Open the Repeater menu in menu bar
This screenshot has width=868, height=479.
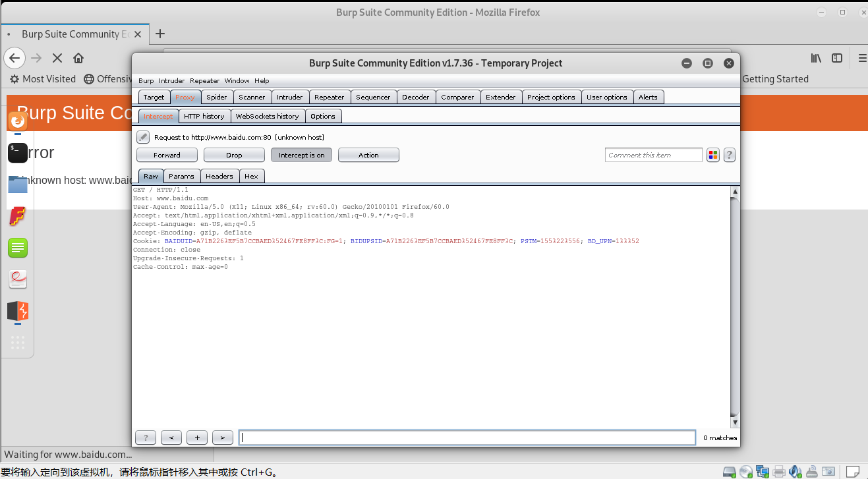[x=204, y=80]
